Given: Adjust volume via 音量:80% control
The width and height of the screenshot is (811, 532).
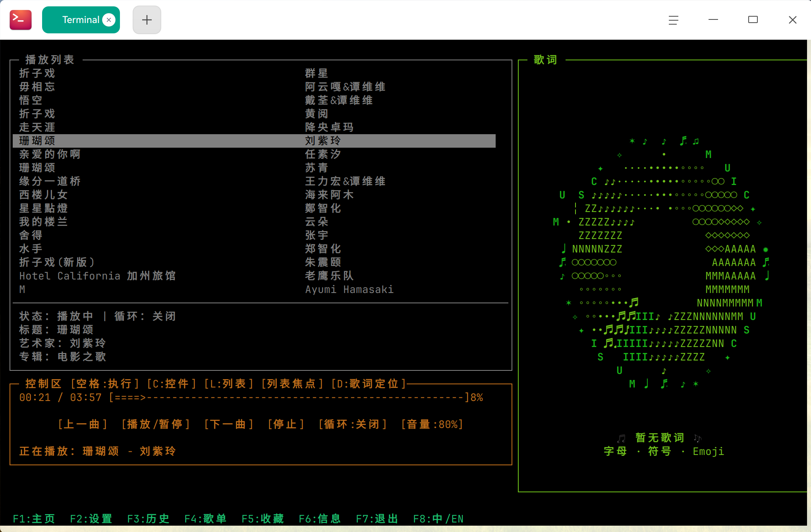Looking at the screenshot, I should pos(432,424).
